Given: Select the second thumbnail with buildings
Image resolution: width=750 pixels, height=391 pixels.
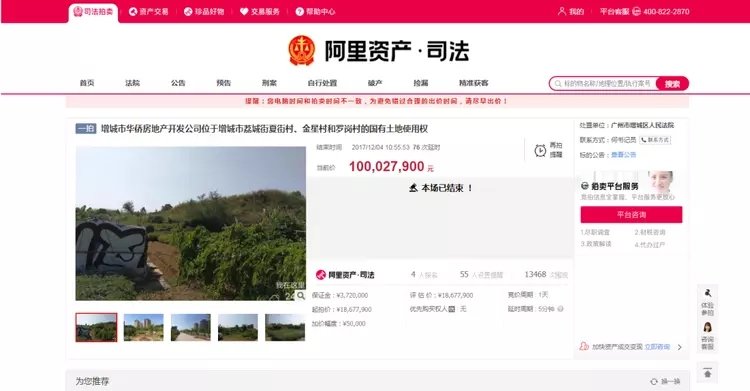Looking at the screenshot, I should pos(143,327).
